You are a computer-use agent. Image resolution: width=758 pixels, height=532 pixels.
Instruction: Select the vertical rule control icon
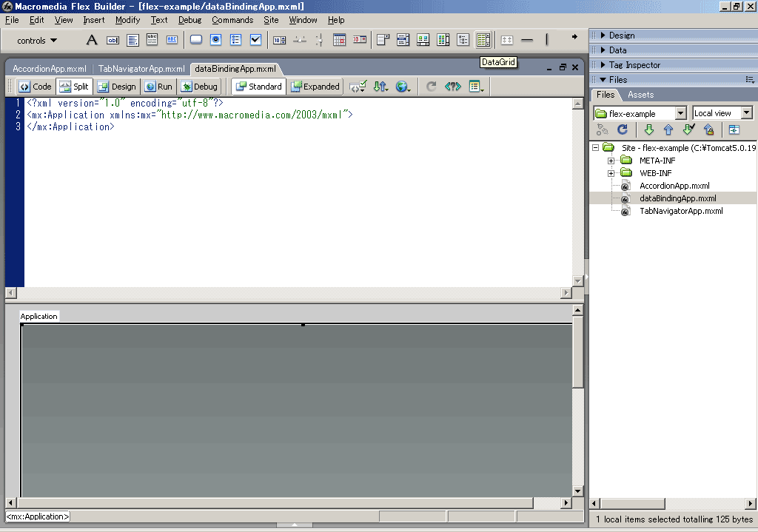pos(547,40)
